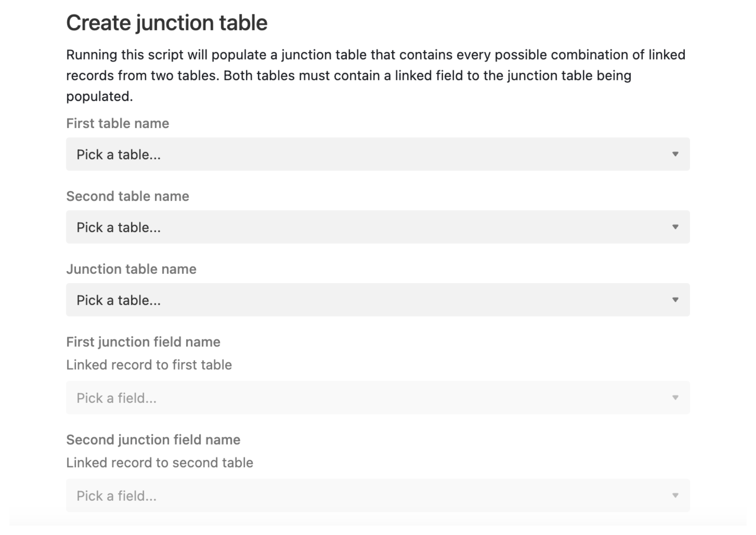Click 'Linked record to second table' helper text
This screenshot has width=756, height=535.
[160, 462]
